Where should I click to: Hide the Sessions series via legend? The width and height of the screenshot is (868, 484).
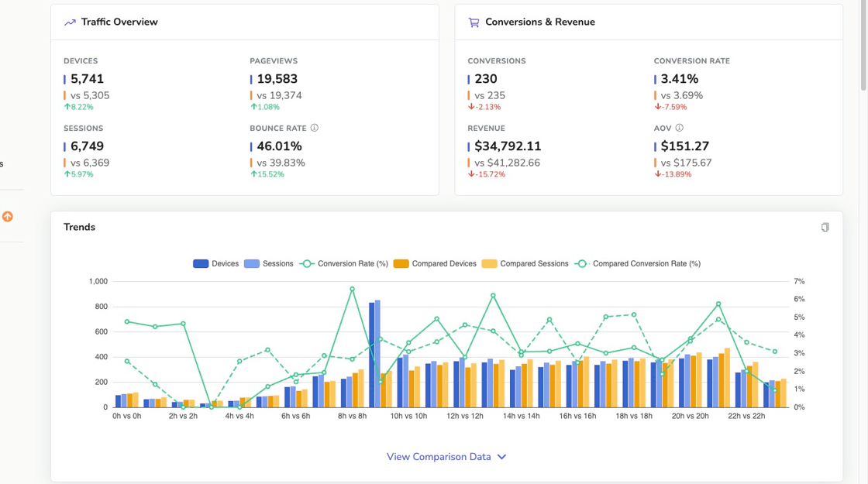coord(269,264)
